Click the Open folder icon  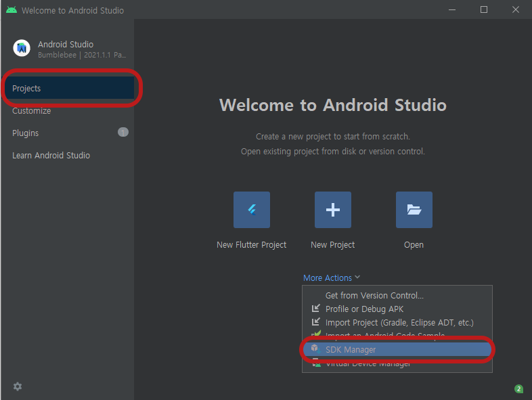coord(414,210)
